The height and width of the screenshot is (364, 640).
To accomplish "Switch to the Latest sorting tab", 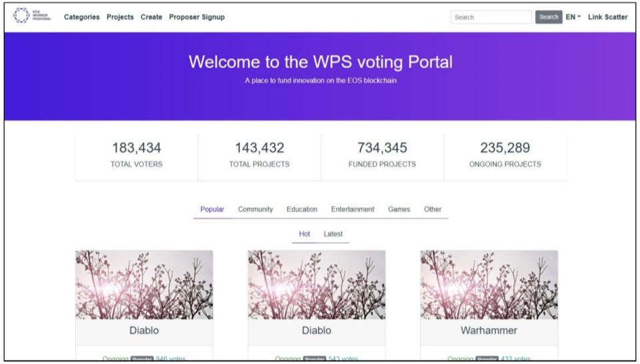I will (333, 234).
